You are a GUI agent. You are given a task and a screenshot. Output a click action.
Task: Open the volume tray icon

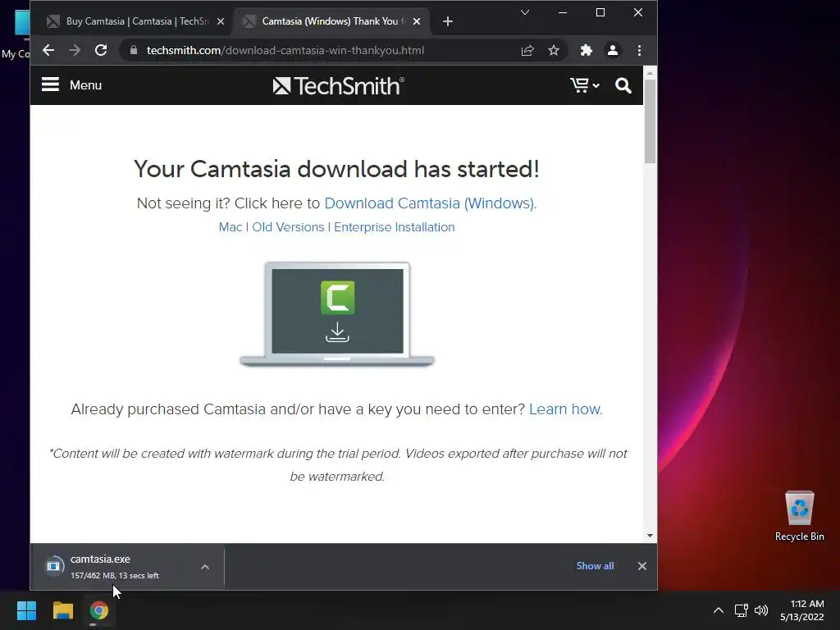[x=761, y=610]
